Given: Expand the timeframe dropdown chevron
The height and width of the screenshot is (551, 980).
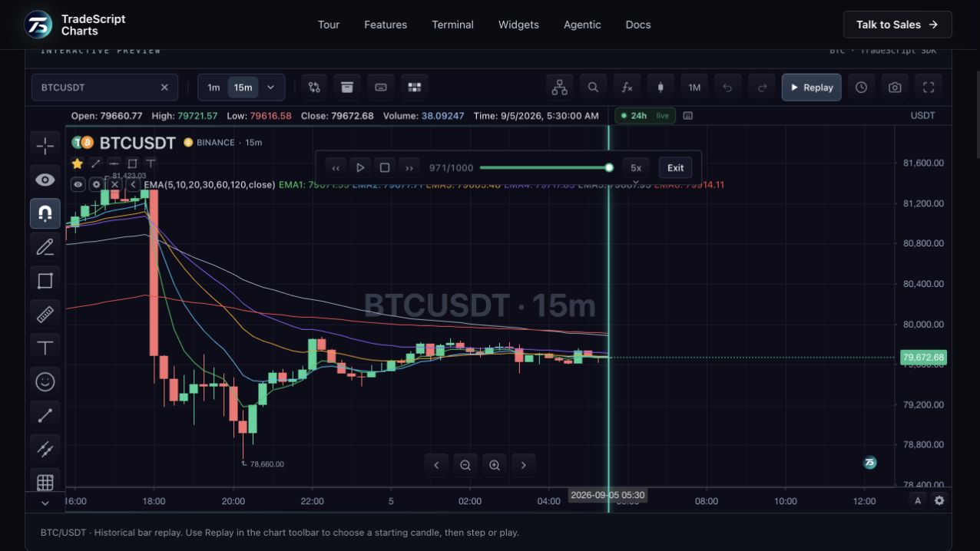Looking at the screenshot, I should (270, 87).
